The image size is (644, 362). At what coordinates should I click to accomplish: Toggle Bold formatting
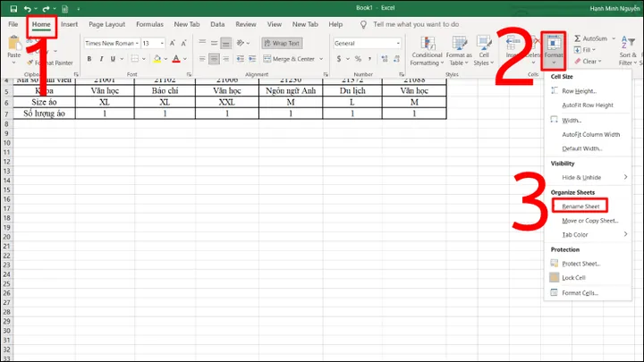point(89,59)
